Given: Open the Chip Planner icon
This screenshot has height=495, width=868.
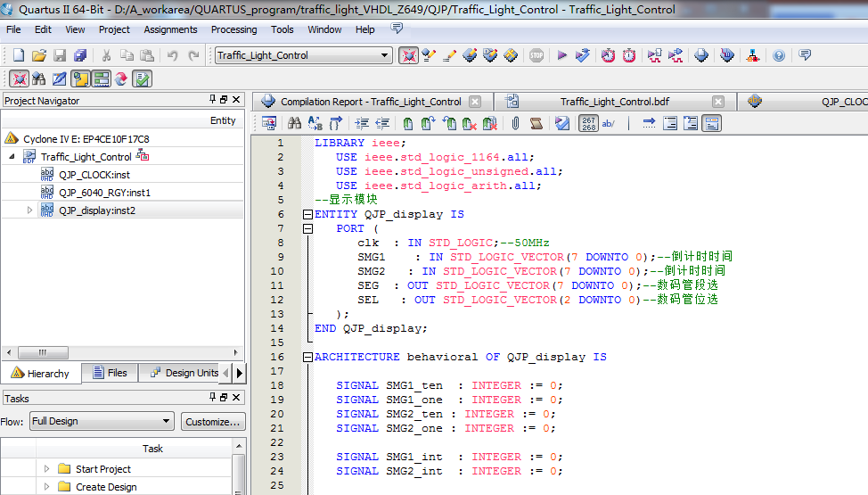Looking at the screenshot, I should 511,55.
